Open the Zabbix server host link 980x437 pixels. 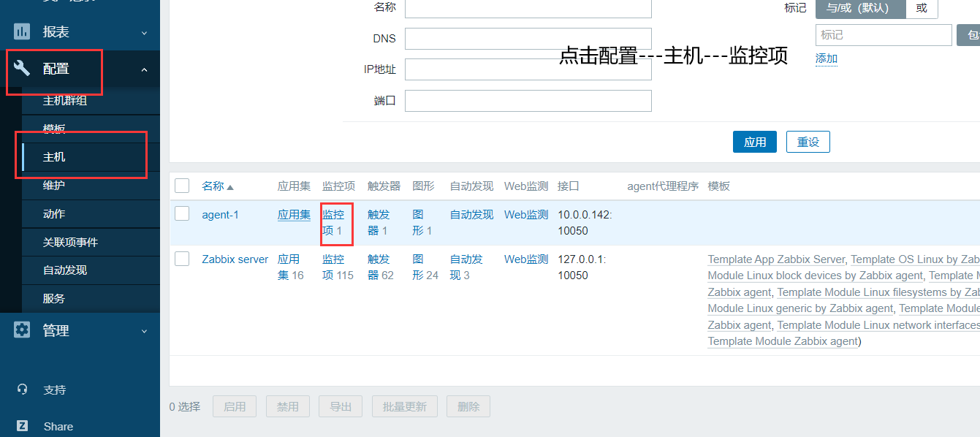(235, 259)
